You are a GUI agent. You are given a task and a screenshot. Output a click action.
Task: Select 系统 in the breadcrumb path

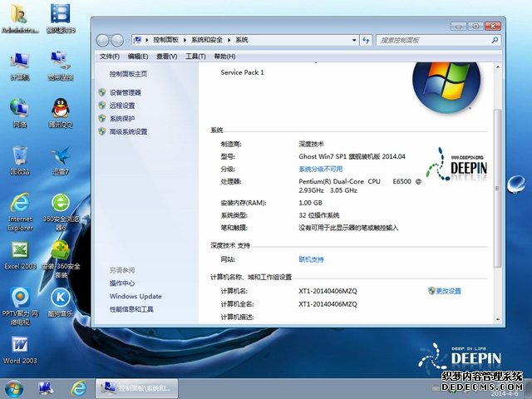(x=242, y=40)
